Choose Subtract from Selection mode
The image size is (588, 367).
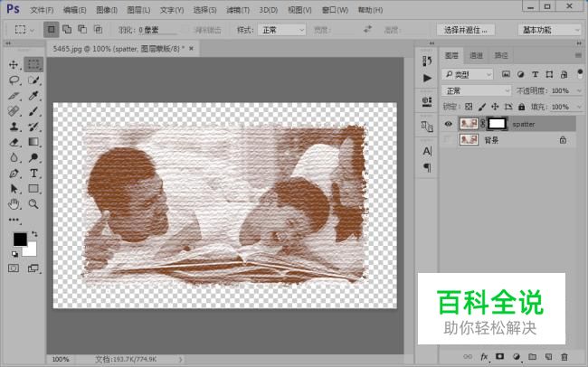tap(82, 29)
